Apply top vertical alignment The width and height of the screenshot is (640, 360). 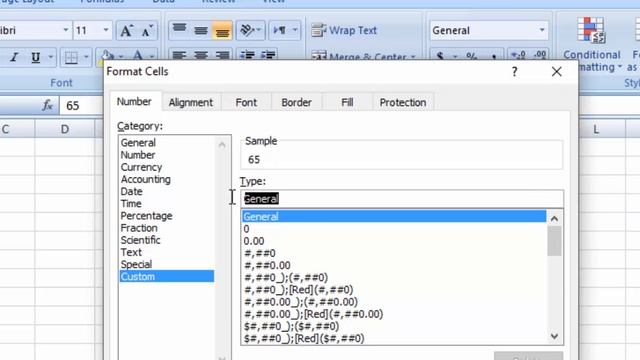coord(179,30)
